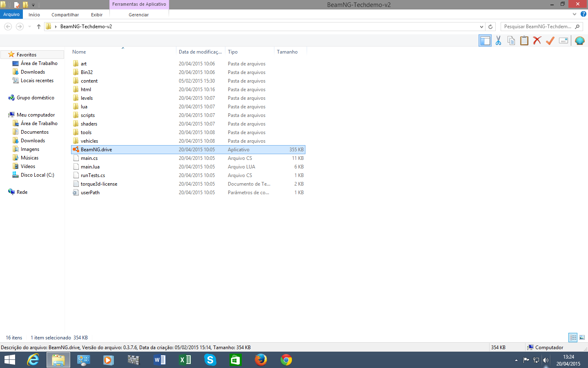Screen dimensions: 588x368
Task: Click the Properties quick access icon in title bar
Action: pyautogui.click(x=17, y=5)
